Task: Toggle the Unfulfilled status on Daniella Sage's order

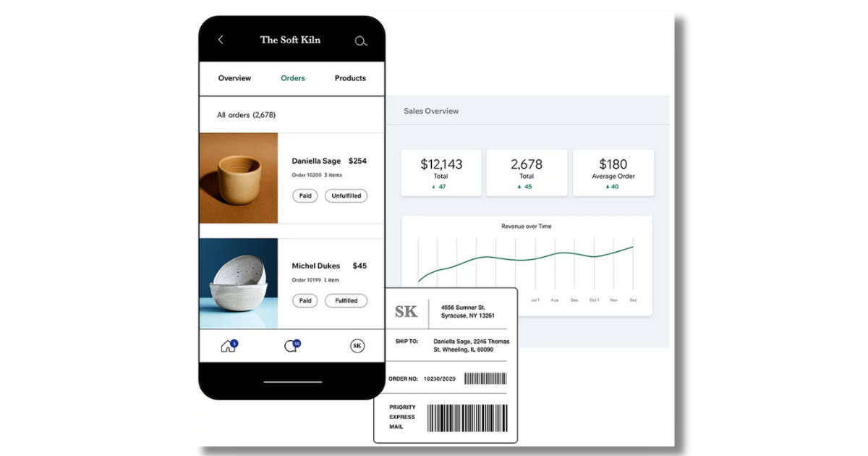Action: click(346, 195)
